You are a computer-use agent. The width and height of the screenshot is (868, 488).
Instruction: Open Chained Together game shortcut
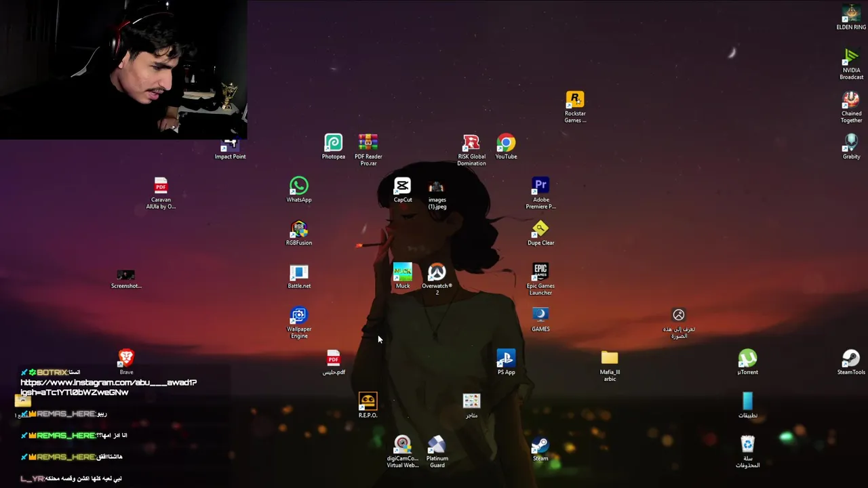(x=851, y=107)
